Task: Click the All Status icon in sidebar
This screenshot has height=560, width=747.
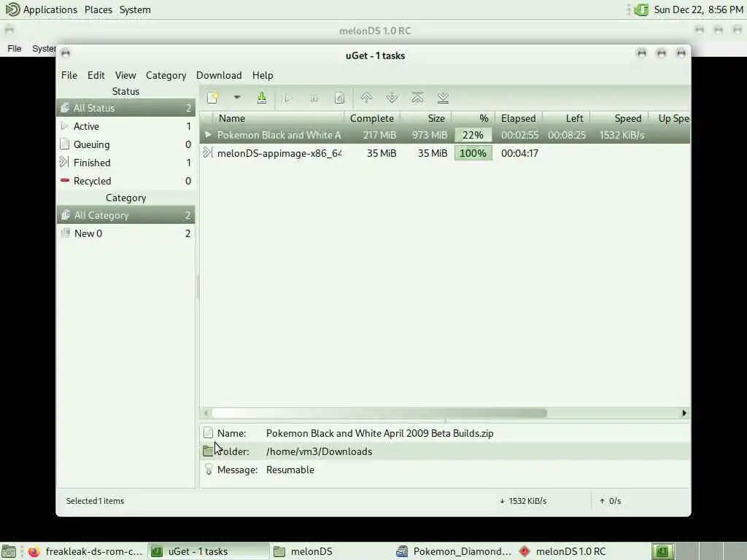Action: click(65, 108)
